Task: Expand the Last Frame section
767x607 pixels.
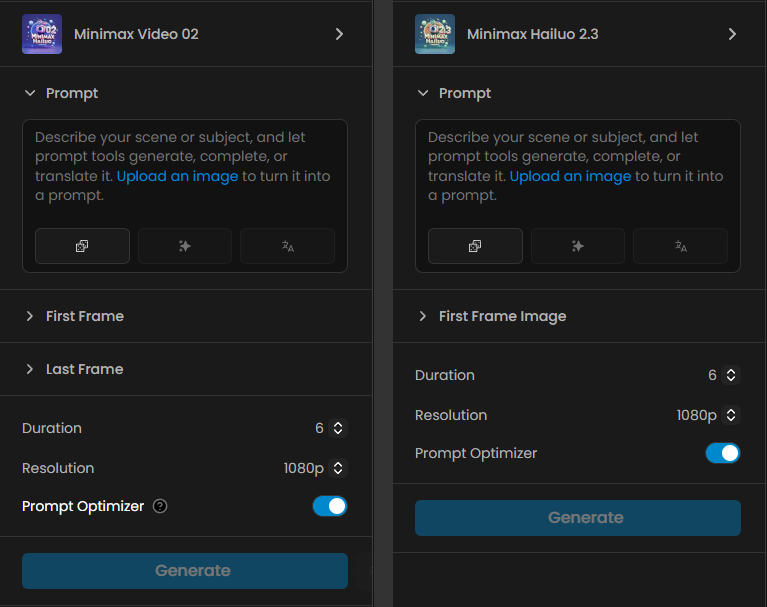Action: [x=85, y=369]
